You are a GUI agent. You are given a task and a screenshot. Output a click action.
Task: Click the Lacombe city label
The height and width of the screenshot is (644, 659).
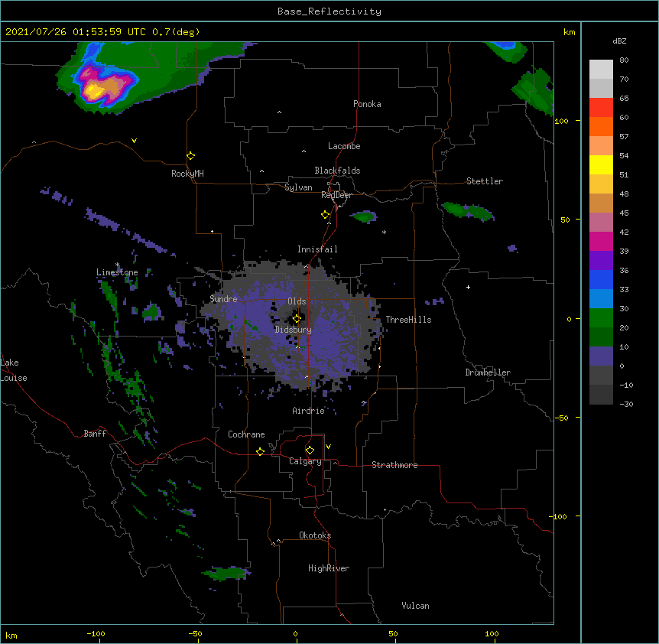click(x=344, y=146)
